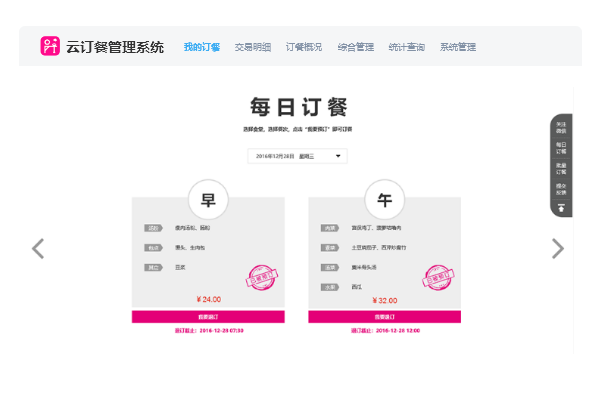Click the pink stamp on breakfast card
Image resolution: width=600 pixels, height=420 pixels.
pos(259,277)
